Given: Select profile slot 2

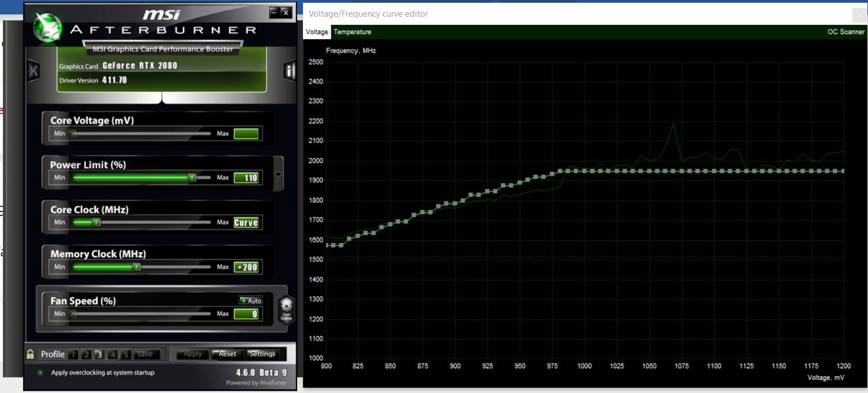Looking at the screenshot, I should tap(86, 354).
